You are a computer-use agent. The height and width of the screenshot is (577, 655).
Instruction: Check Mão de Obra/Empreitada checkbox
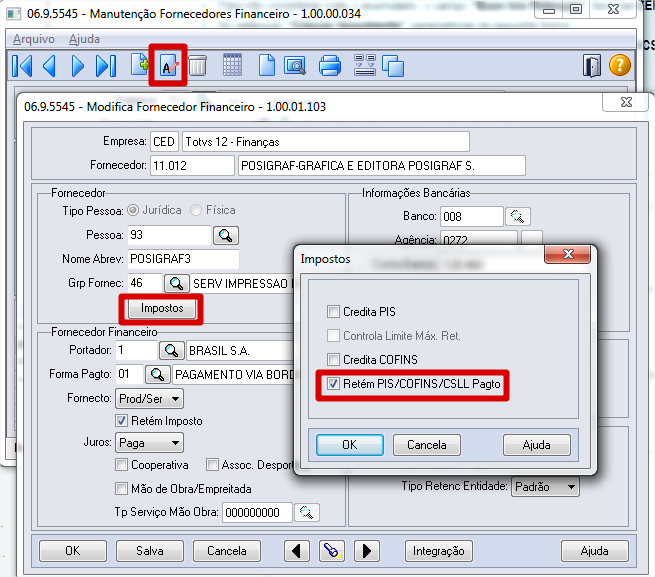point(121,488)
